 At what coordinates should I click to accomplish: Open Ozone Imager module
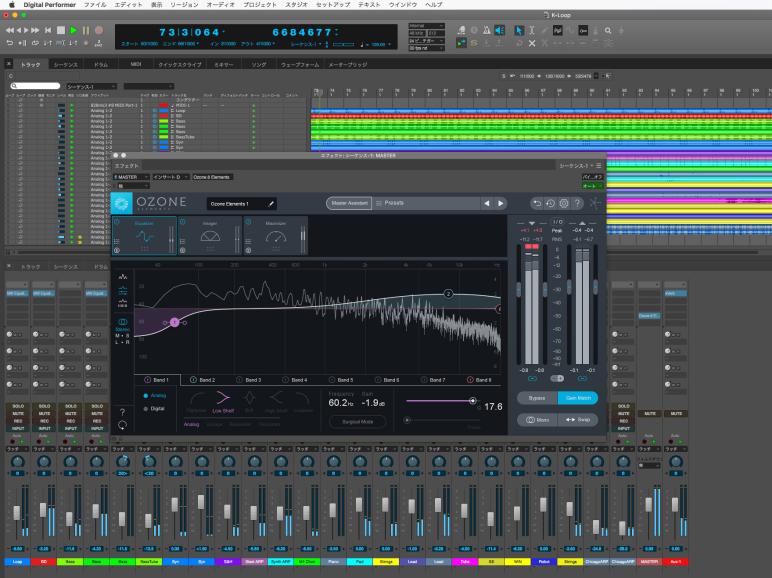point(210,235)
